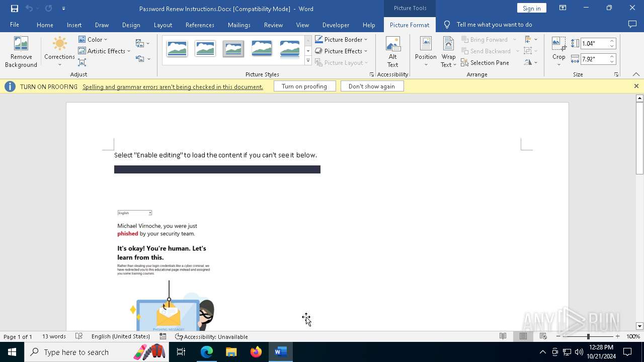Open the Ribbon Display Options icon

coord(563,8)
